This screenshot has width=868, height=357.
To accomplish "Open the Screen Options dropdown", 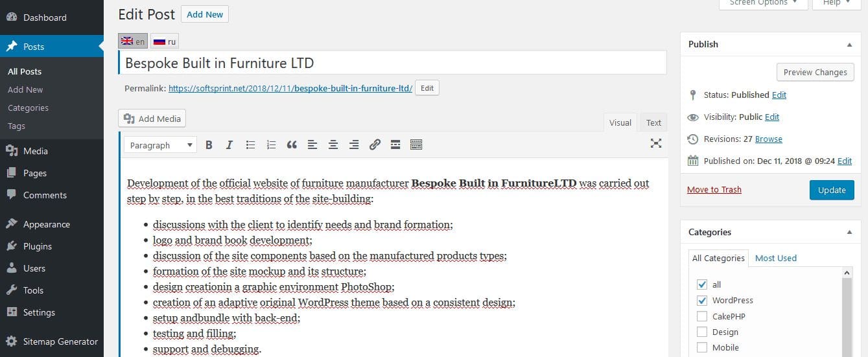I will click(x=764, y=3).
